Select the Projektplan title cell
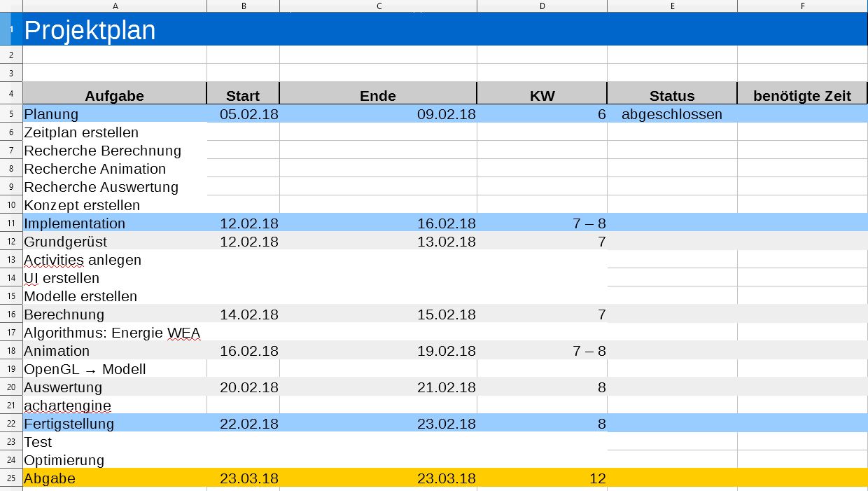Viewport: 868px width, 491px height. (90, 30)
